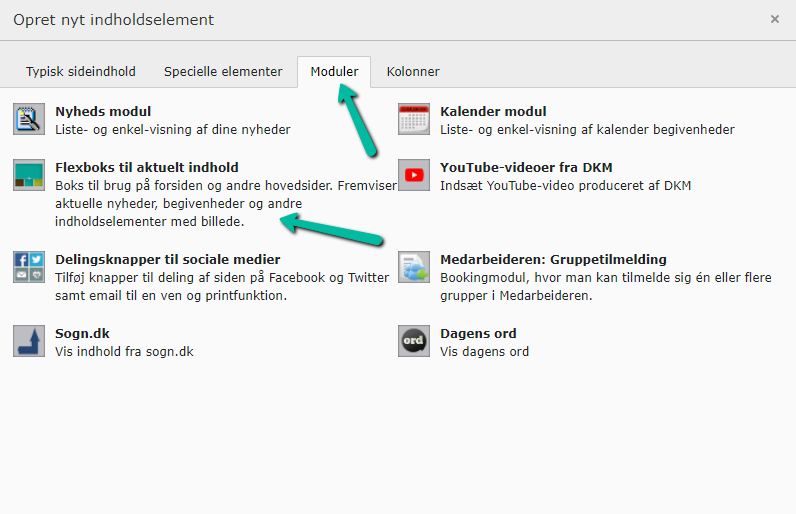Switch to the Kolonner tab

click(x=413, y=72)
